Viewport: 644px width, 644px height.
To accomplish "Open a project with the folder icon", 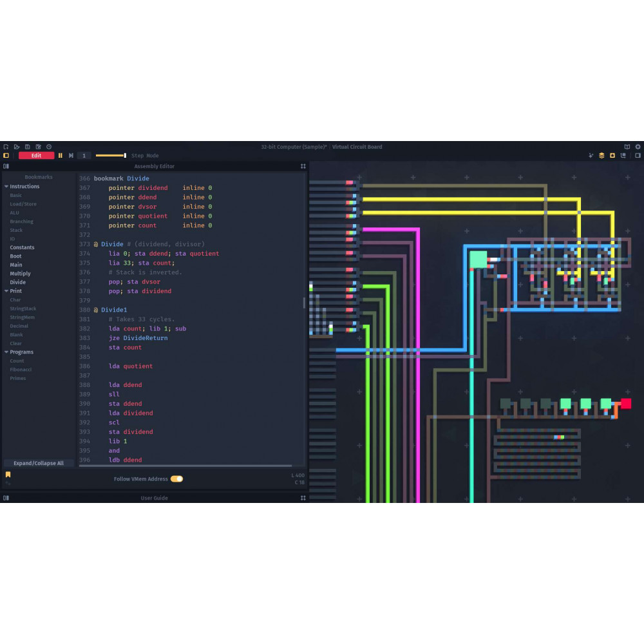I will (x=17, y=147).
